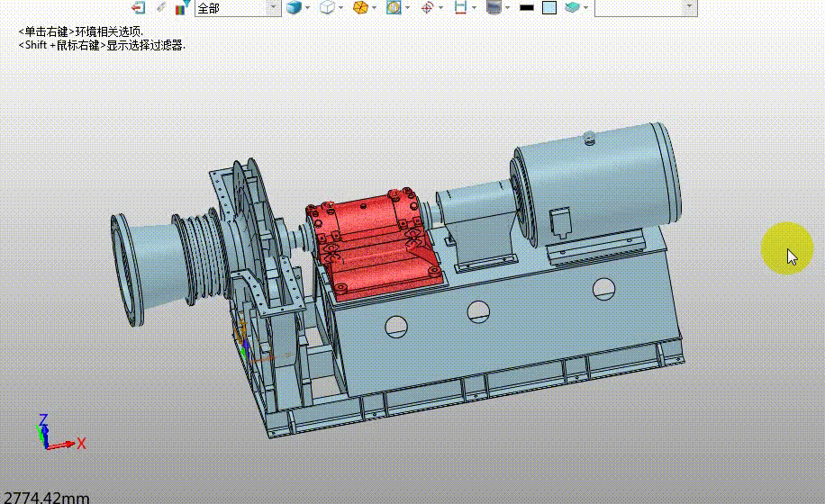Expand the teal layers dropdown arrow
The width and height of the screenshot is (825, 504).
point(585,7)
